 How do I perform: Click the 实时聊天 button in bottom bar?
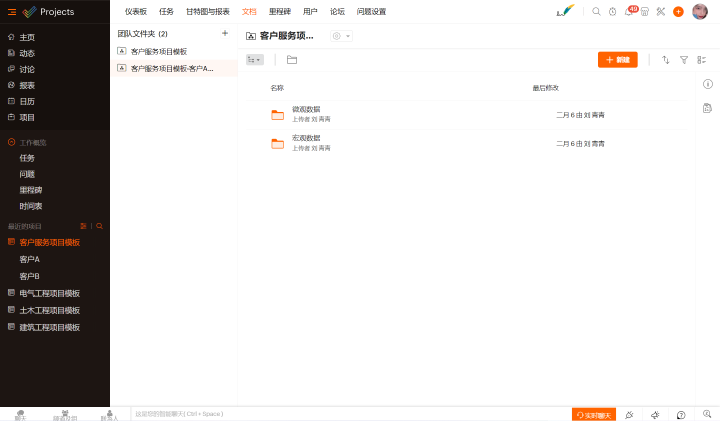[x=593, y=414]
